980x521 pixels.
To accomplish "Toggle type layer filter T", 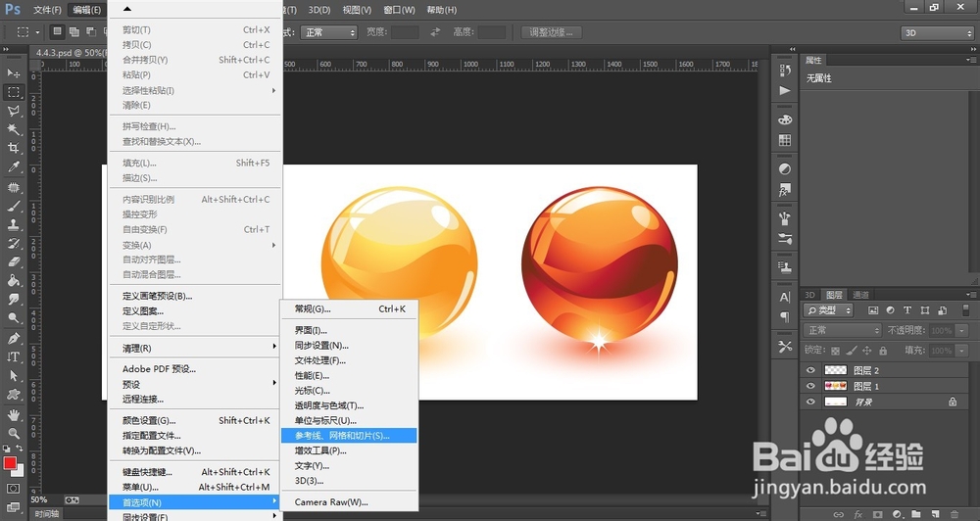I will coord(907,310).
